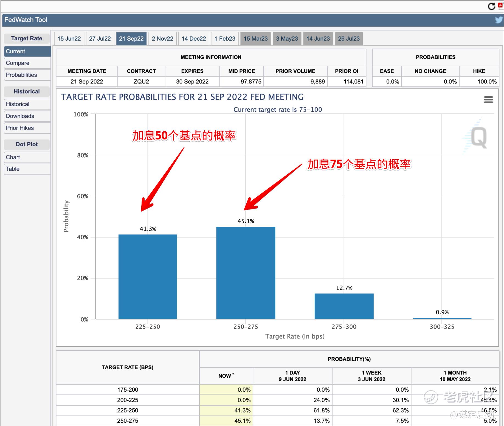Screen dimensions: 504x426
Task: Select the 15 Jun22 meeting tab
Action: (69, 38)
